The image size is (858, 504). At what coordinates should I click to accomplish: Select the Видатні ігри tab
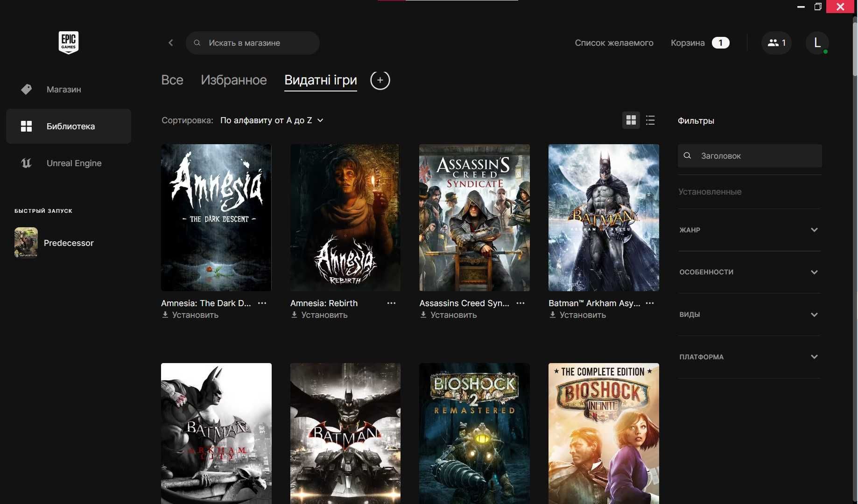pos(321,80)
